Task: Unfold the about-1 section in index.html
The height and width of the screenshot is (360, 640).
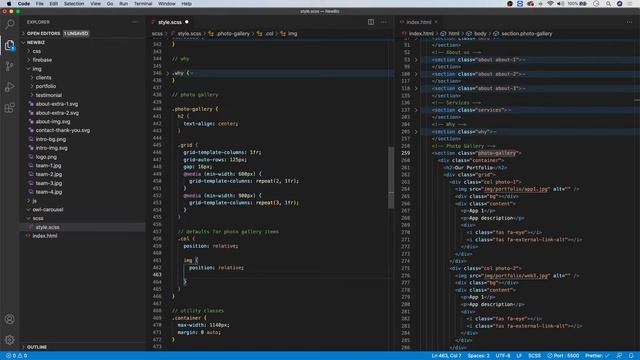Action: (416, 60)
